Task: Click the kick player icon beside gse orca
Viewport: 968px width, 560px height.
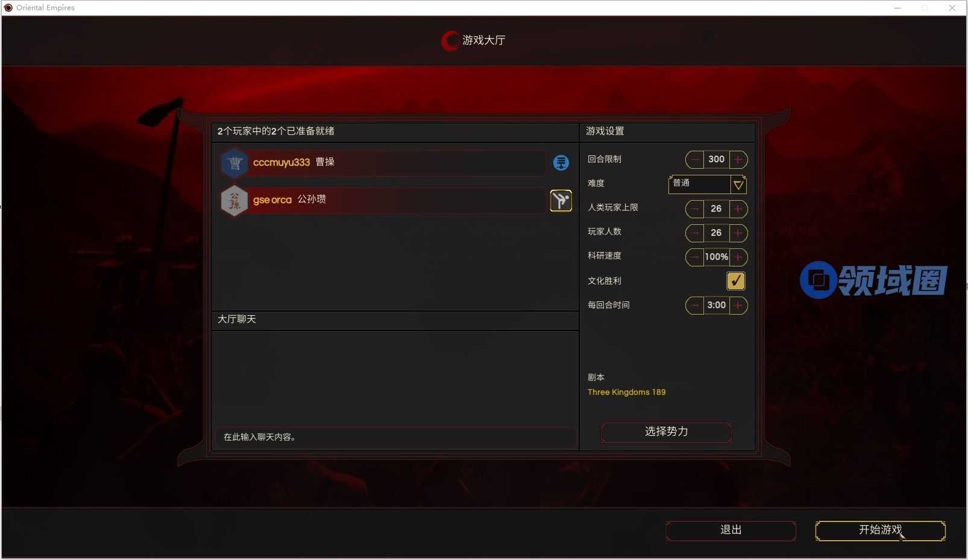Action: (561, 201)
